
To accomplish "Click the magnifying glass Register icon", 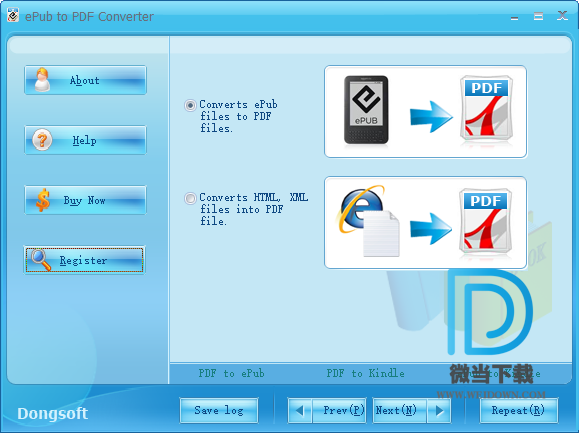I will (41, 260).
